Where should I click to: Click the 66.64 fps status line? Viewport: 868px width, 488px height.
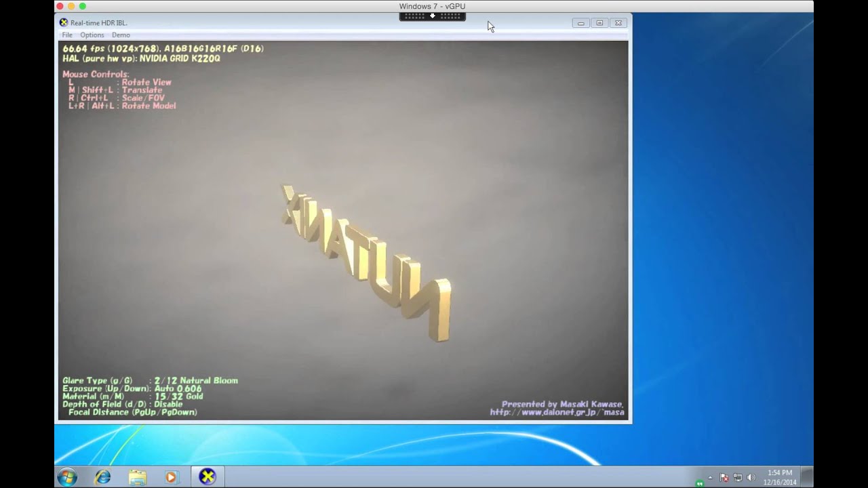click(x=163, y=49)
